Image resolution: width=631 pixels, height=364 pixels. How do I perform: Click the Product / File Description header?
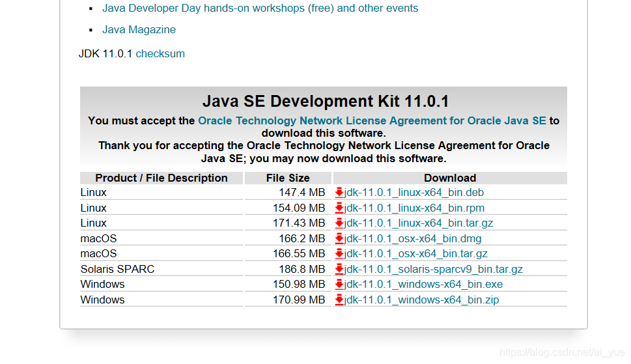coord(161,178)
